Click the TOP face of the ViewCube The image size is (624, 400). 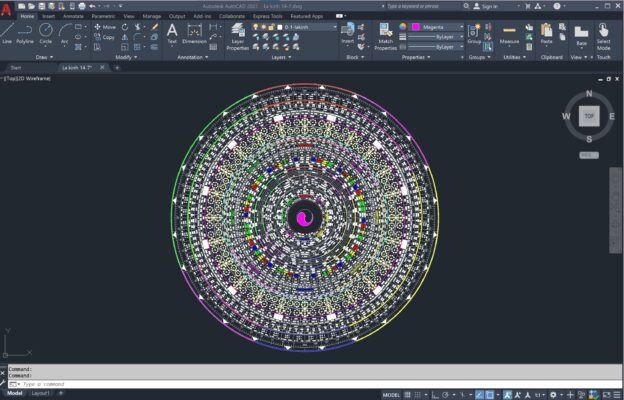click(588, 116)
